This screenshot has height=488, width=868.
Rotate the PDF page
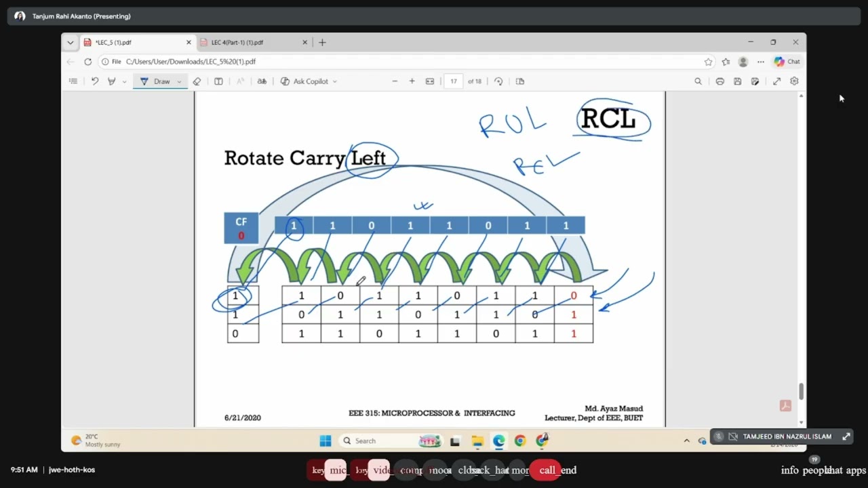498,81
